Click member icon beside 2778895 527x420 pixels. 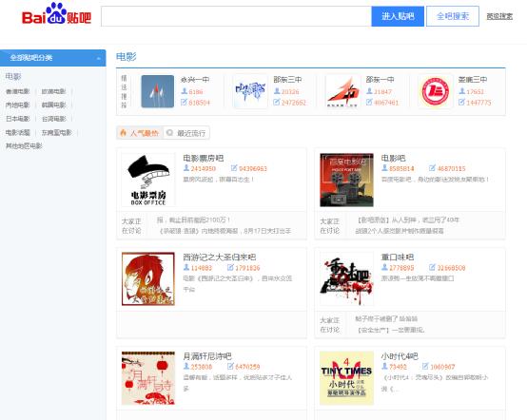pos(384,267)
